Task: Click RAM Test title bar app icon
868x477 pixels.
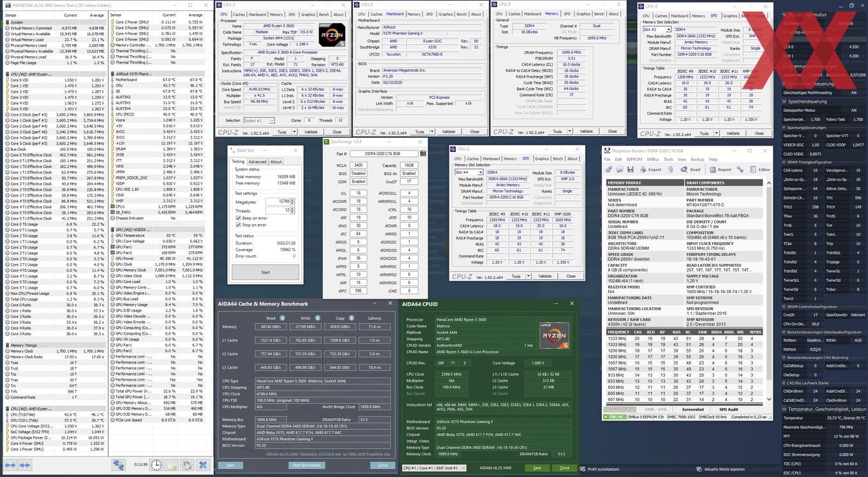Action: pos(233,150)
